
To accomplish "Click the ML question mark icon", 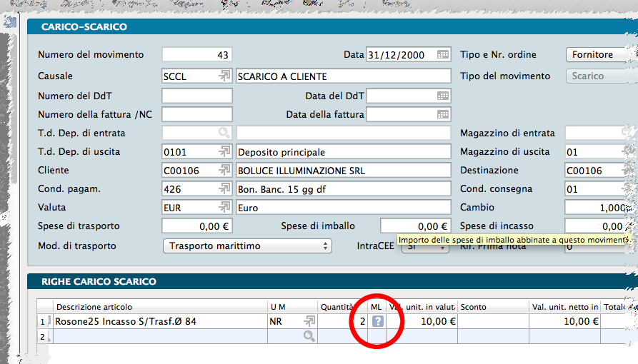I will pos(377,322).
